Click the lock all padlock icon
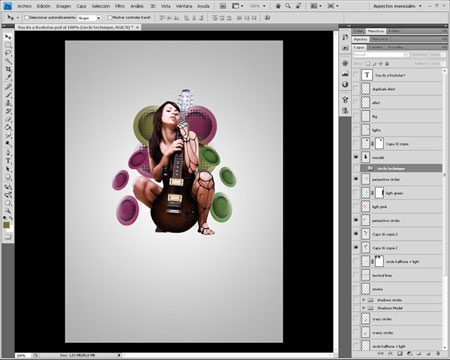Image resolution: width=450 pixels, height=360 pixels. coord(387,63)
